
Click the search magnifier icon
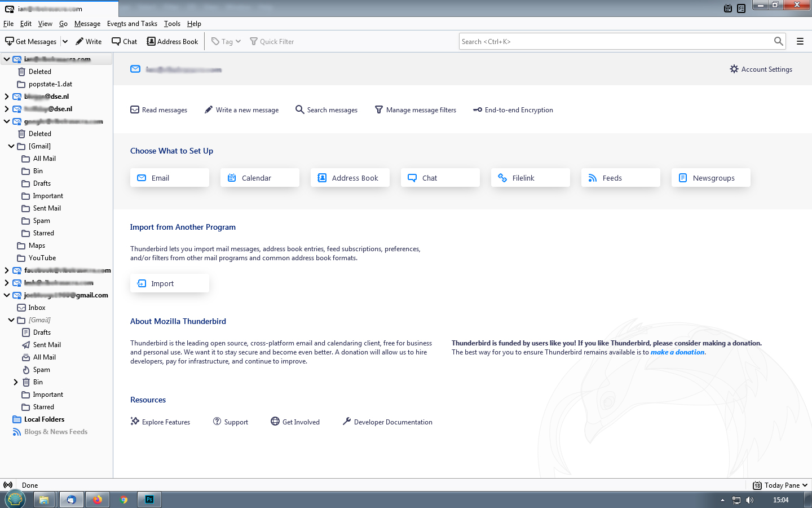[779, 41]
